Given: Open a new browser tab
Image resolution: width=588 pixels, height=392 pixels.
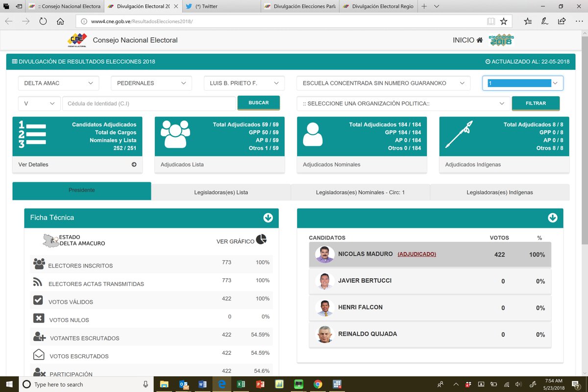Looking at the screenshot, I should click(x=424, y=6).
